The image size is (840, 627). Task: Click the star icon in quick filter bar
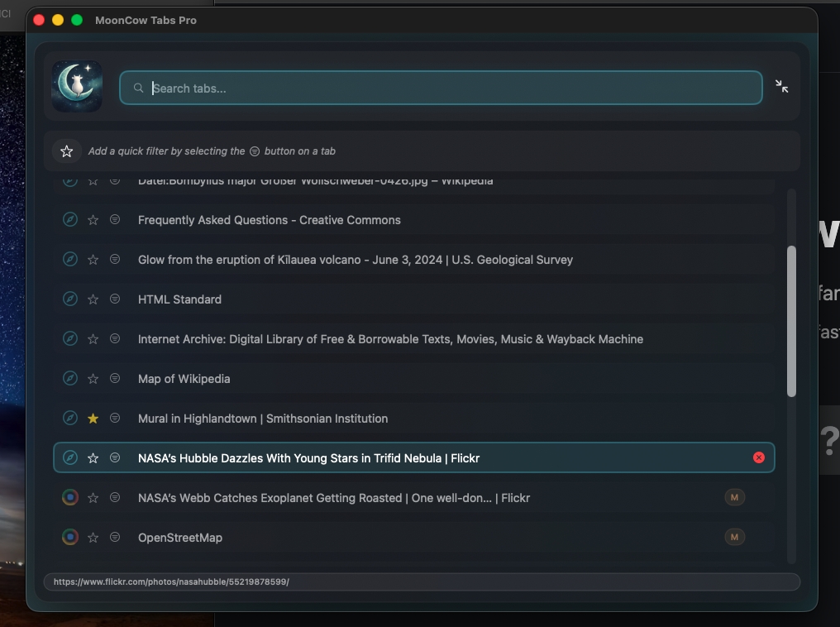click(x=66, y=151)
